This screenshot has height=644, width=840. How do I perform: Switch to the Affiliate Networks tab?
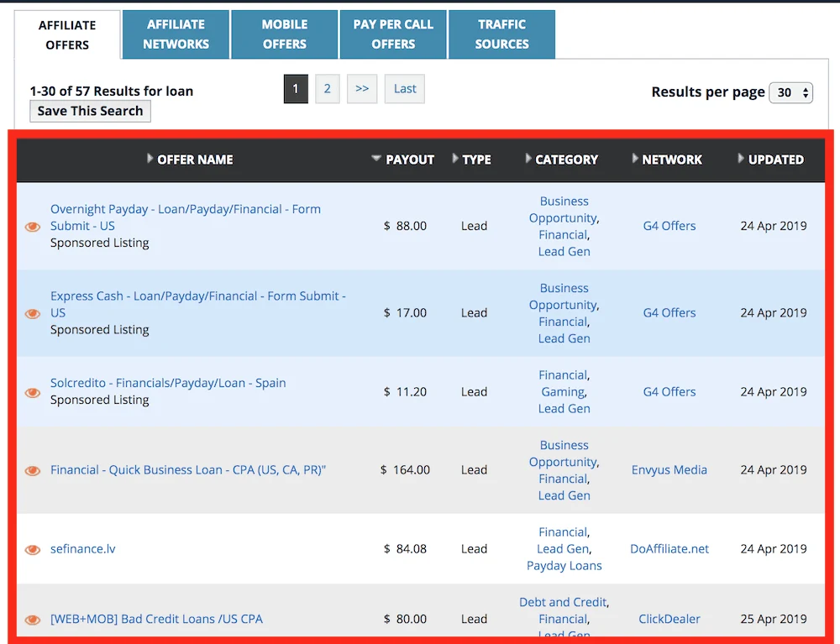pos(175,34)
